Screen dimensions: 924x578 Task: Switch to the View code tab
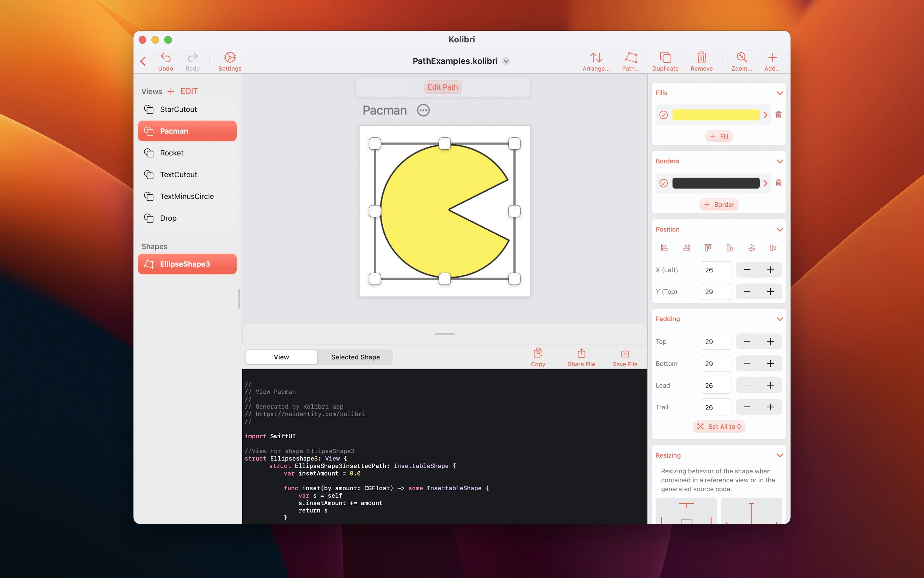pyautogui.click(x=281, y=357)
